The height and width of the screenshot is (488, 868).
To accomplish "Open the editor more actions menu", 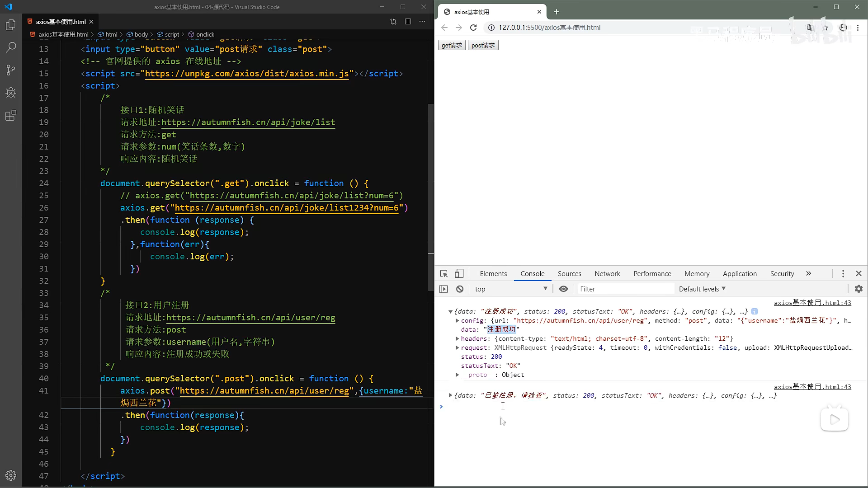I will pos(422,22).
